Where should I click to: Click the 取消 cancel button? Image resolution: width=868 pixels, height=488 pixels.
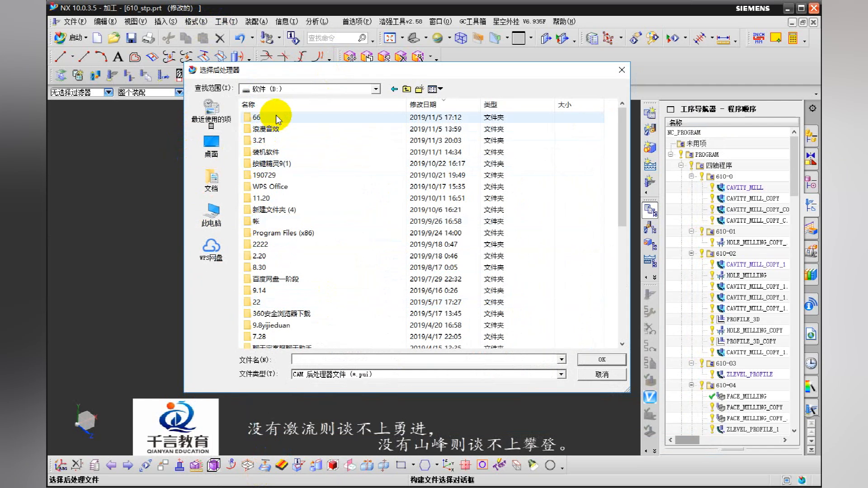coord(602,374)
